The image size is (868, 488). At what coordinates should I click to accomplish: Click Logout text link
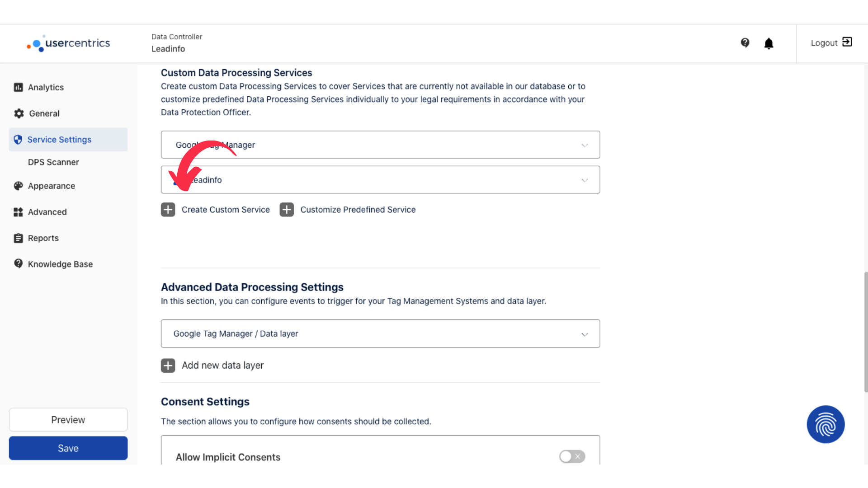(x=824, y=43)
